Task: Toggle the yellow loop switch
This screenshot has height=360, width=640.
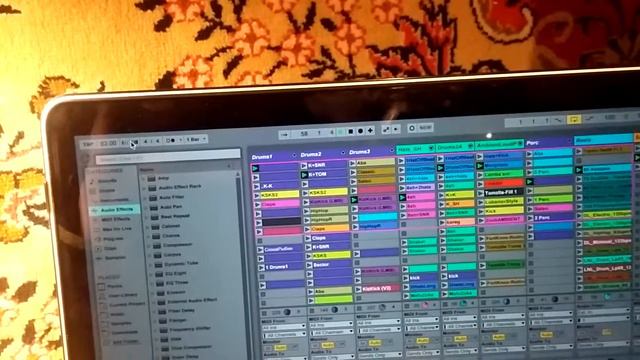Action: [x=573, y=120]
